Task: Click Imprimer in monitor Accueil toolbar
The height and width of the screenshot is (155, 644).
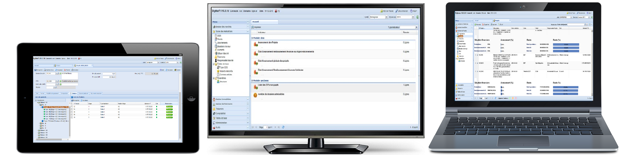Action: (257, 27)
